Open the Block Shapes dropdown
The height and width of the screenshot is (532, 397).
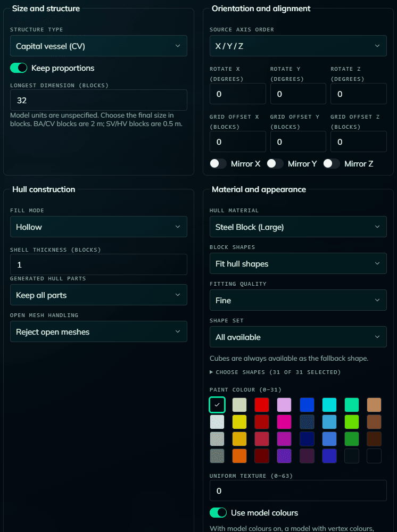click(x=298, y=263)
